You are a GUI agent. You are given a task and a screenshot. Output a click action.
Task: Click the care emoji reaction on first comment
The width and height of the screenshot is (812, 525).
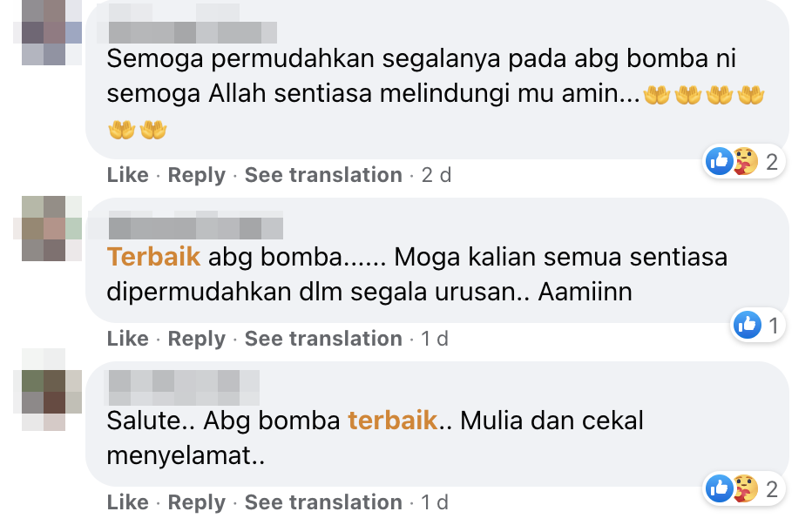click(x=745, y=161)
